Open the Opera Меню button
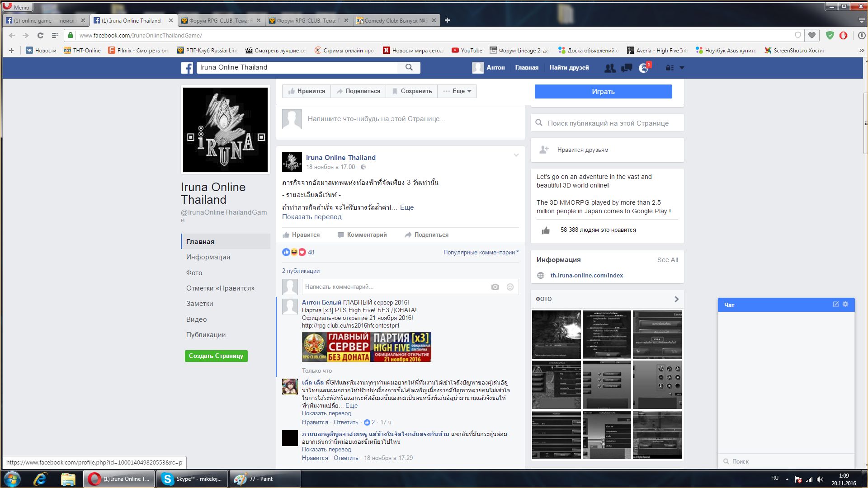The height and width of the screenshot is (488, 868). pos(17,6)
